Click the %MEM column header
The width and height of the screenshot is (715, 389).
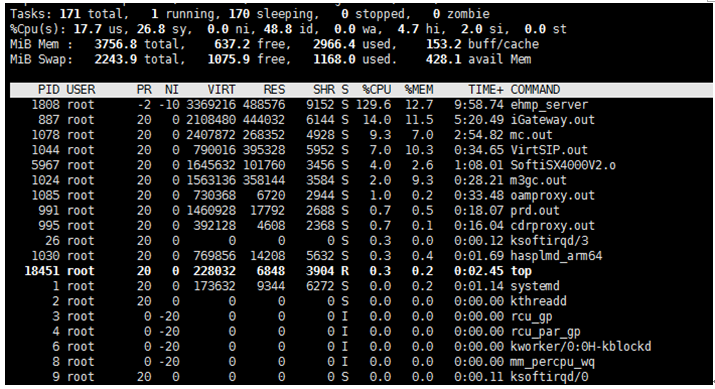[x=419, y=89]
